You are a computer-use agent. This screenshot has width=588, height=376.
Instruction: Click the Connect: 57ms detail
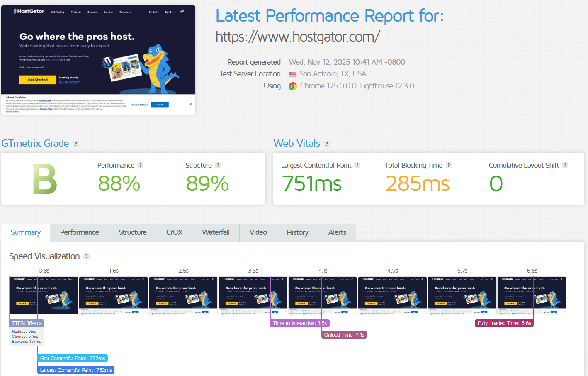(25, 337)
